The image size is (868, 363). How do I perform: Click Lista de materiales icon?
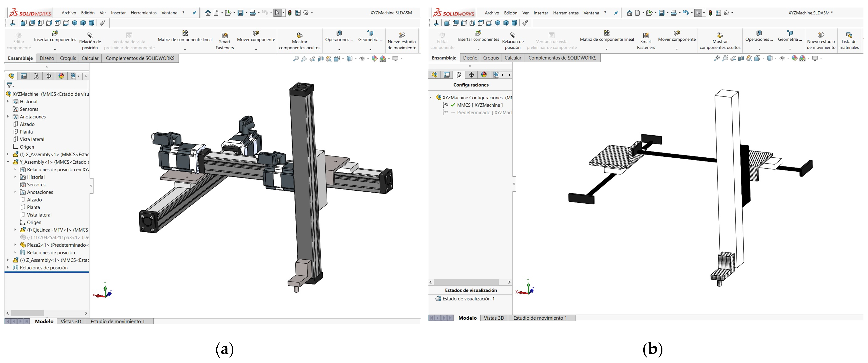(x=849, y=35)
